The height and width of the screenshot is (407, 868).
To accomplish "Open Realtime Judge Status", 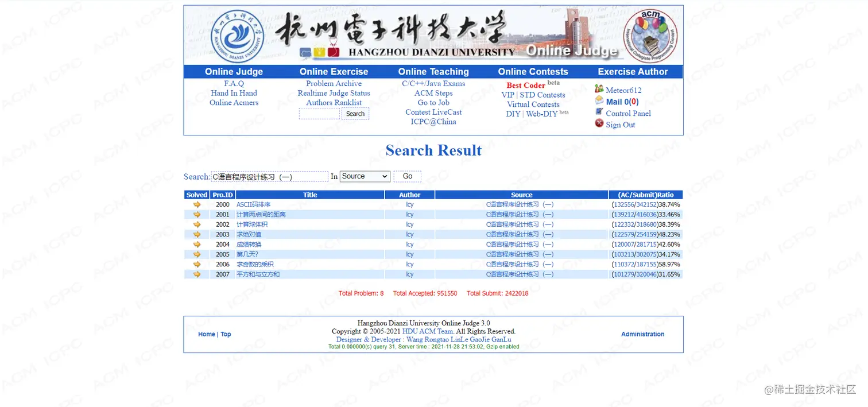I will pyautogui.click(x=334, y=93).
